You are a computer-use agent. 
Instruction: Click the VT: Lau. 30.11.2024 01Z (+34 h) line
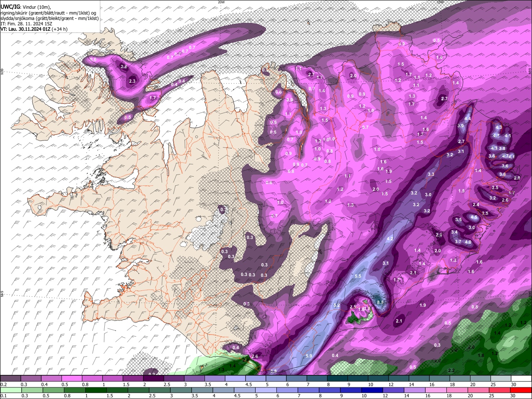34,29
